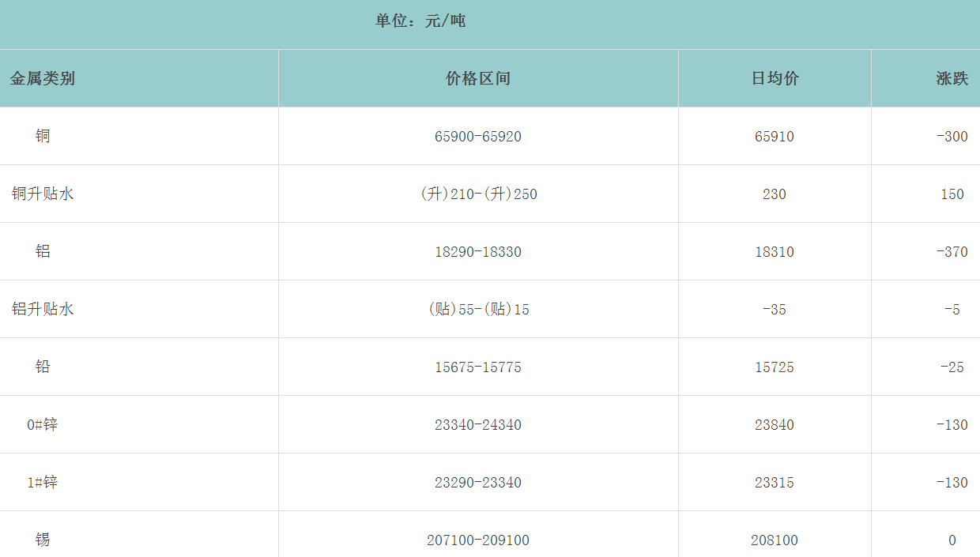Click the 金属类别 column header
The image size is (980, 557).
43,78
